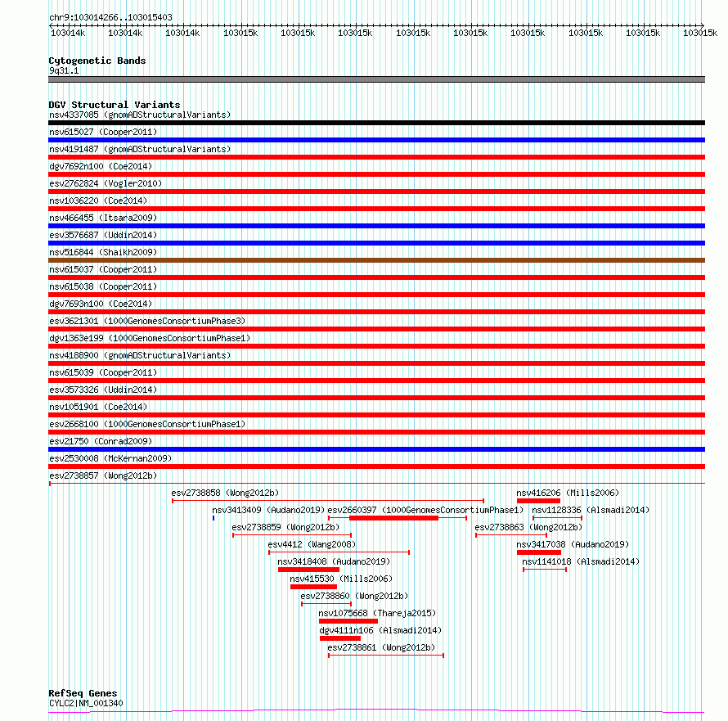
Task: Click dgv4111n106 (Alsmadi2014) label
Action: [x=380, y=630]
